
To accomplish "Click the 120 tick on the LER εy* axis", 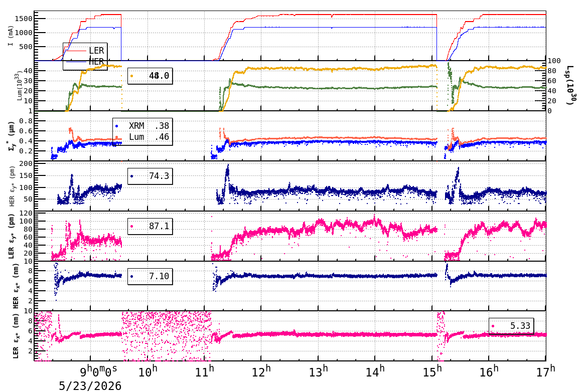I will point(26,213).
